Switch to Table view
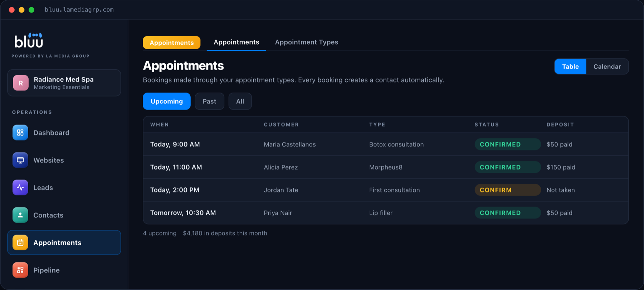This screenshot has width=644, height=290. pyautogui.click(x=570, y=67)
